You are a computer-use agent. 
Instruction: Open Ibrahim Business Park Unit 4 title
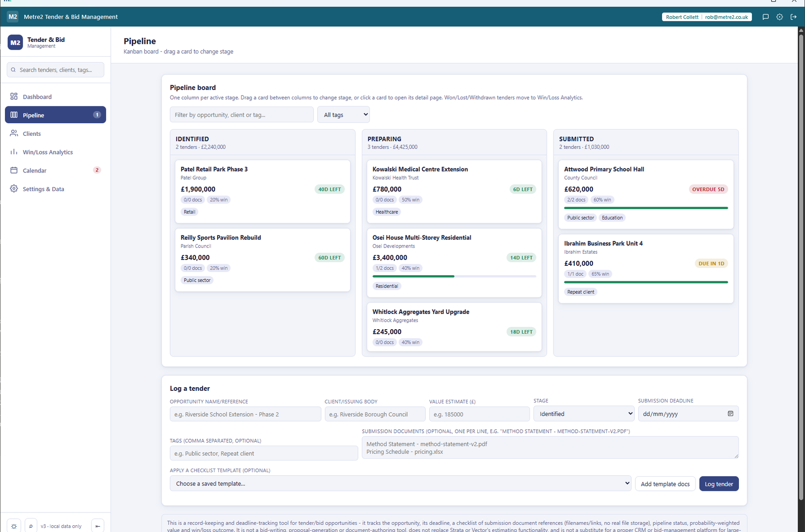pyautogui.click(x=603, y=243)
